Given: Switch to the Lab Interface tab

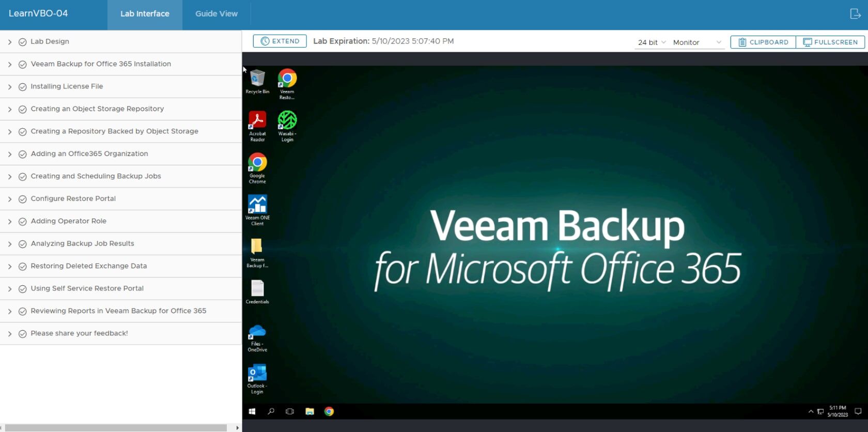Looking at the screenshot, I should [x=145, y=14].
